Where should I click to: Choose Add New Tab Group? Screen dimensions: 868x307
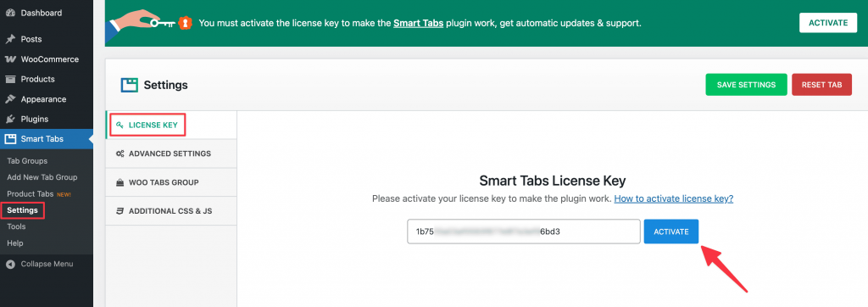click(x=42, y=177)
